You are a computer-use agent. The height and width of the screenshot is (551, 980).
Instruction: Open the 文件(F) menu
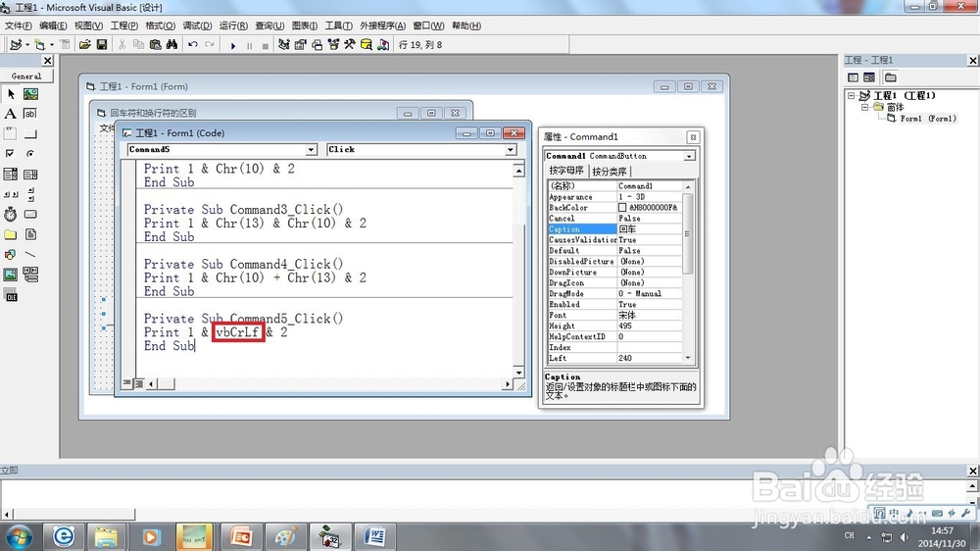click(18, 25)
